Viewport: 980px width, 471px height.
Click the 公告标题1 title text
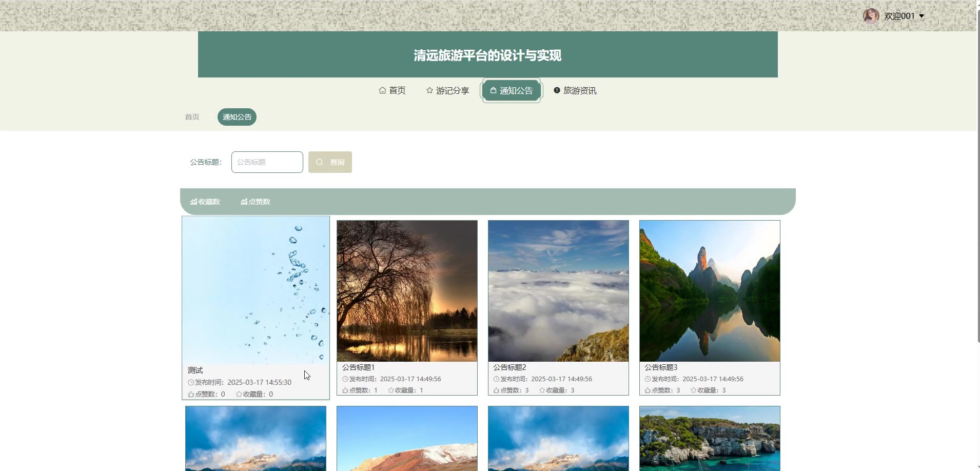[359, 367]
